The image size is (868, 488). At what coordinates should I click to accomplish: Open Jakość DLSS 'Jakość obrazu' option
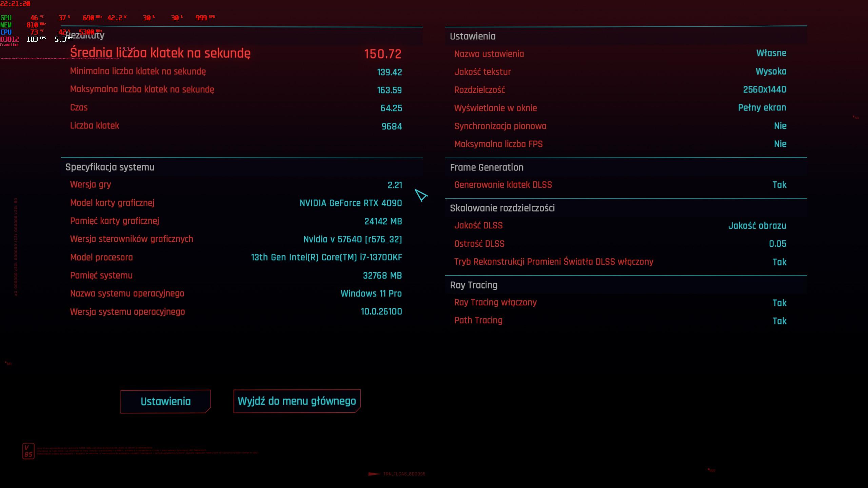[757, 226]
